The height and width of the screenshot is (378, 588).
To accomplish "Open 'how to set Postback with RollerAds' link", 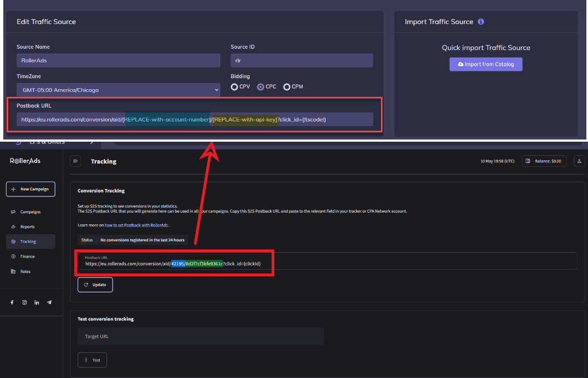I will click(x=136, y=225).
